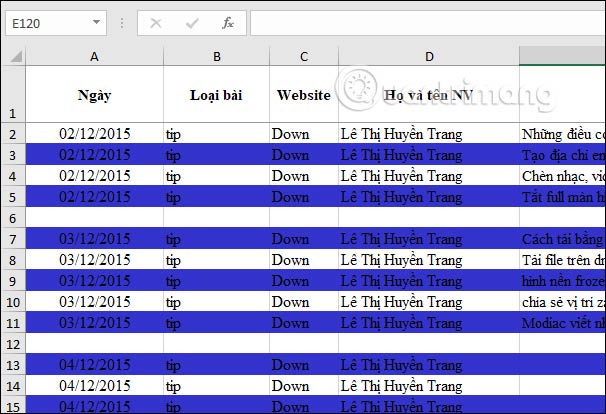The image size is (606, 414).
Task: Click 'Lê Thị Huyền Trang' in row 14
Action: click(x=429, y=385)
